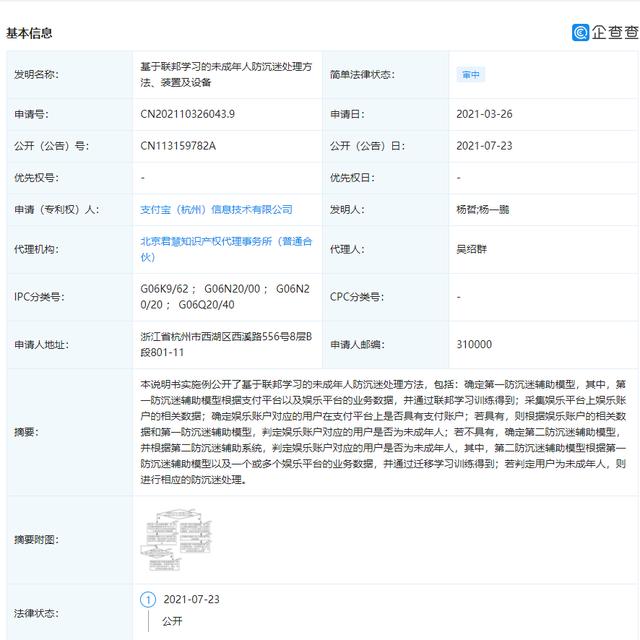Click the CPC分类号 label
Image resolution: width=640 pixels, height=640 pixels.
pos(357,297)
